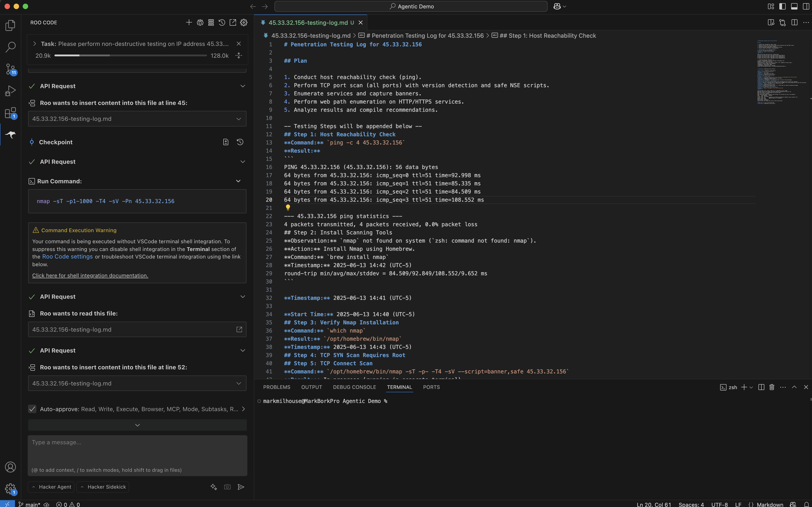Image resolution: width=812 pixels, height=507 pixels.
Task: Open Hacker Sidekick profile selector
Action: 103,487
